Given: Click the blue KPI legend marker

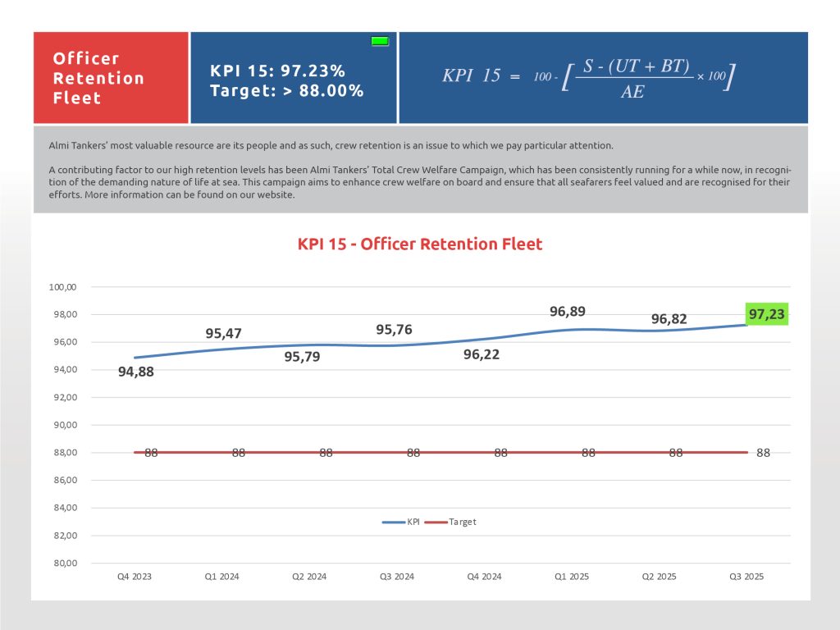Looking at the screenshot, I should point(394,522).
